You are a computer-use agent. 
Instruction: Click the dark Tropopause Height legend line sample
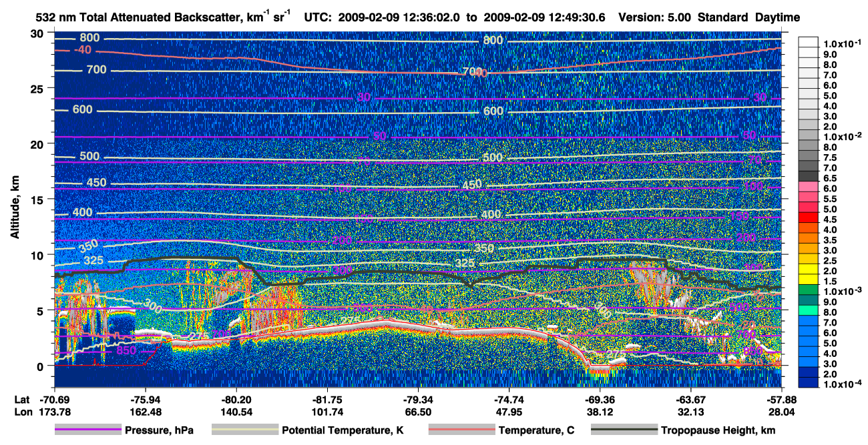[624, 430]
